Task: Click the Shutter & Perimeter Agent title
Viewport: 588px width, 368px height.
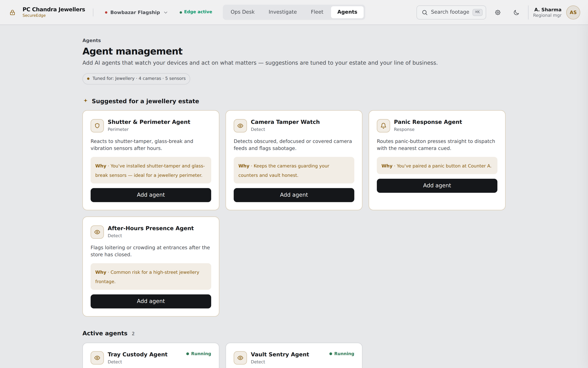Action: tap(149, 122)
